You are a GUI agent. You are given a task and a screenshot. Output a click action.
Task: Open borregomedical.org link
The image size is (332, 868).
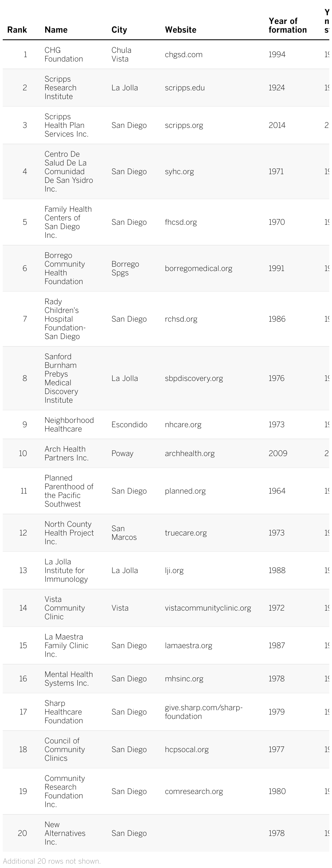(x=198, y=268)
